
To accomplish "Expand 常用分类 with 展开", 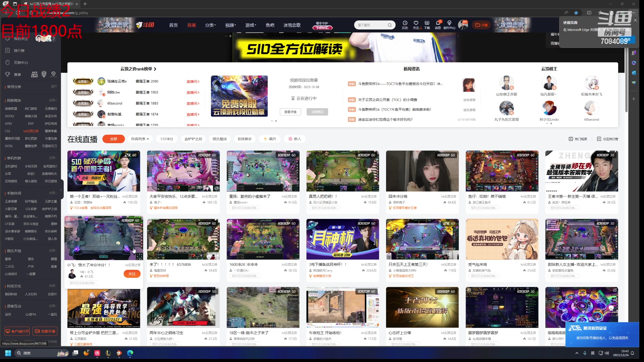I will point(54,86).
